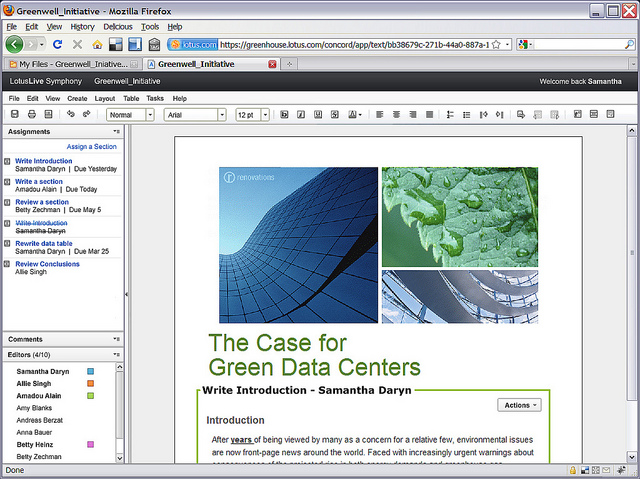Switch to My Files - Greenwell_Iniative tab
The image size is (640, 479).
click(73, 64)
